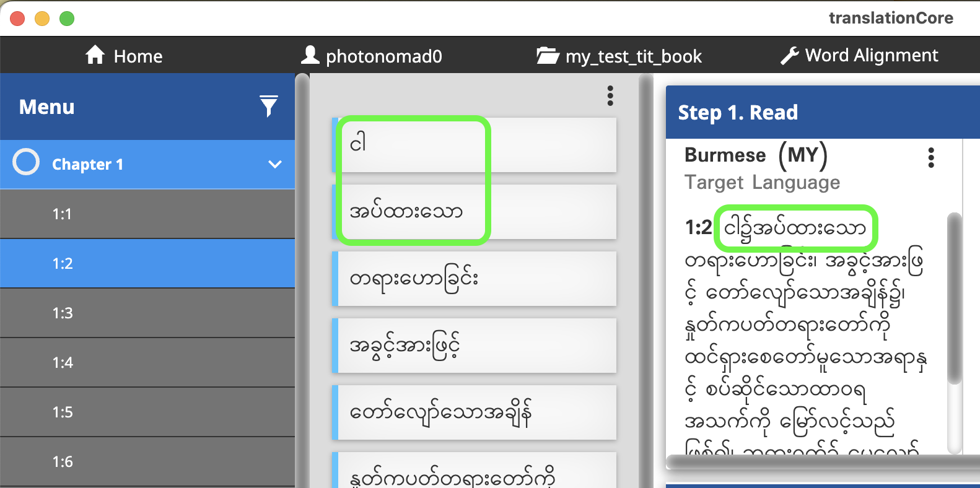Click the my_test_tit_book folder icon
Viewport: 980px width, 488px height.
click(x=548, y=56)
